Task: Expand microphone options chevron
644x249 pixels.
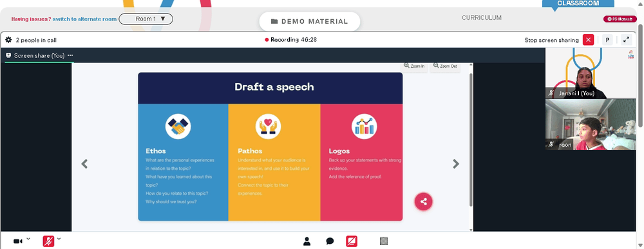Action: (59, 239)
